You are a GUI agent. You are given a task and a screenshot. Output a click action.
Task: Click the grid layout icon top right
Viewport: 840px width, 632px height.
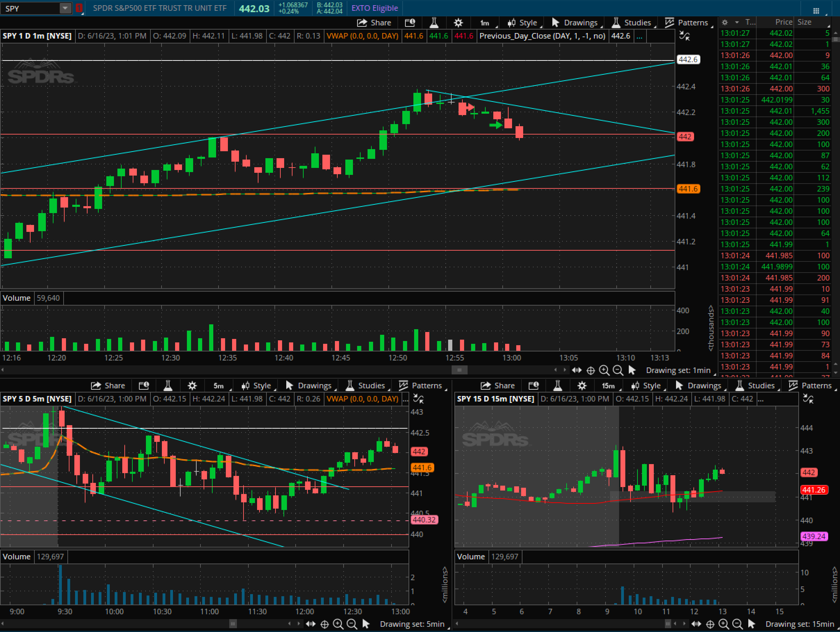tap(816, 10)
